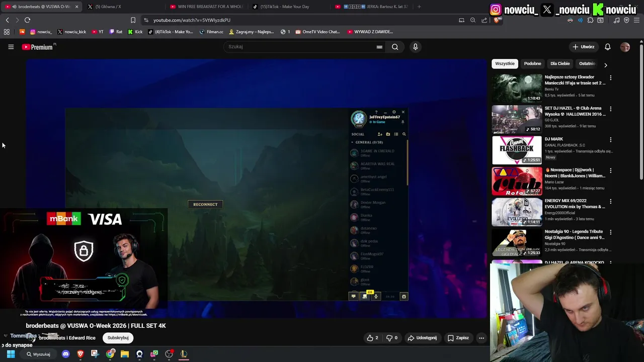Viewport: 644px width, 362px height.
Task: Select the Ostatnio filter chip
Action: pyautogui.click(x=587, y=64)
